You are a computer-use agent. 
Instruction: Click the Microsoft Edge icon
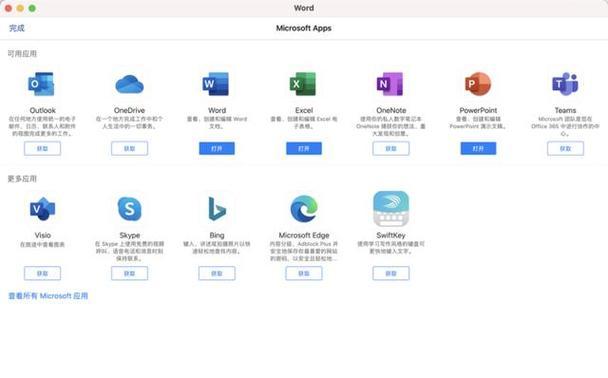click(304, 209)
